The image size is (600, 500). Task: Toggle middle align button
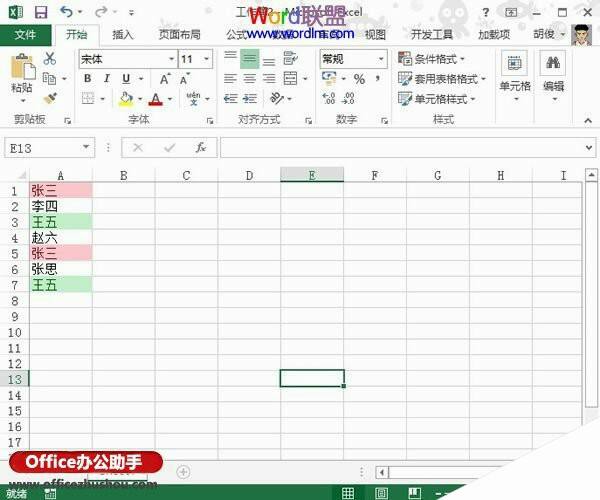249,59
